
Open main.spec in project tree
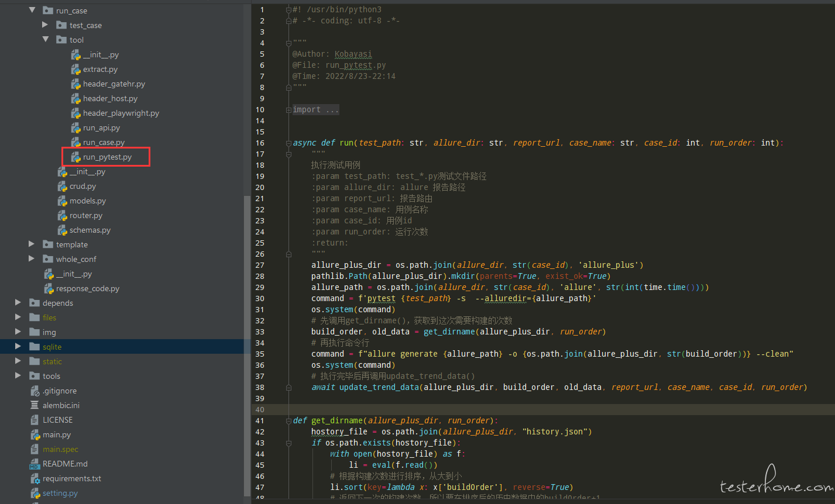pyautogui.click(x=60, y=449)
